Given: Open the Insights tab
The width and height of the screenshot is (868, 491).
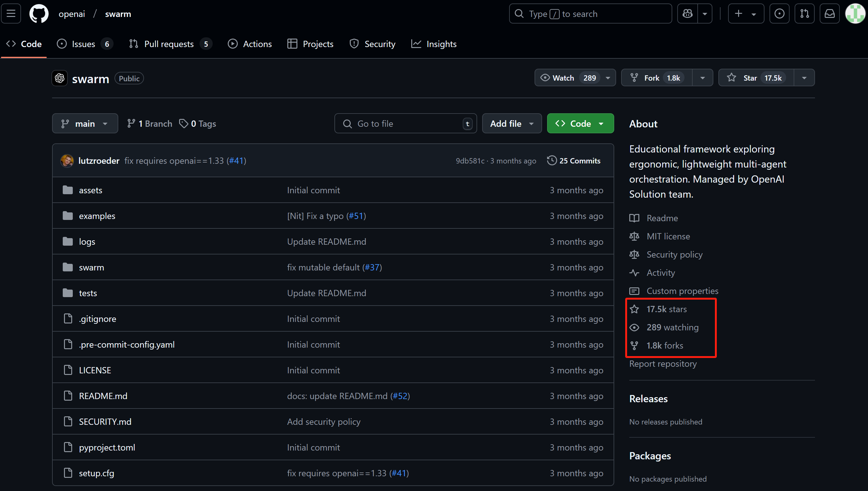Looking at the screenshot, I should point(434,44).
